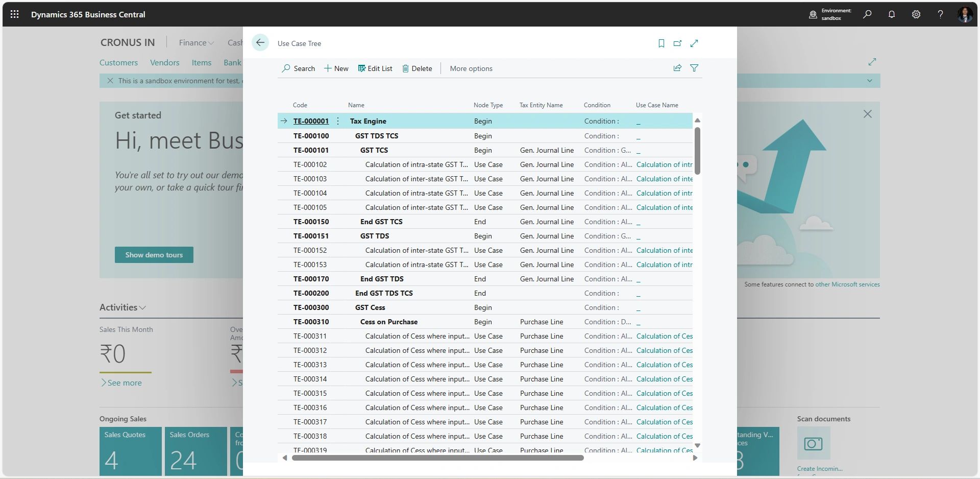Screen dimensions: 980x479
Task: Expand the sandbox notification bar chevron
Action: 869,81
